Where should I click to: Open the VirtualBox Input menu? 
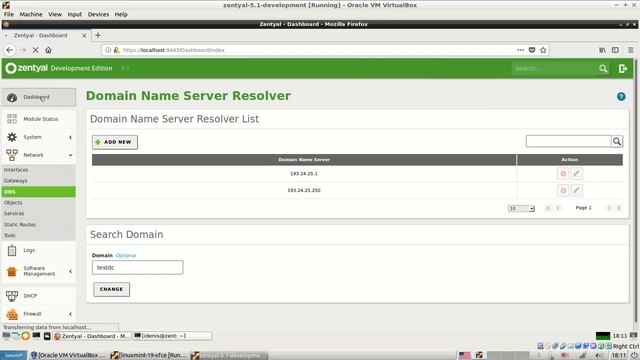point(75,14)
